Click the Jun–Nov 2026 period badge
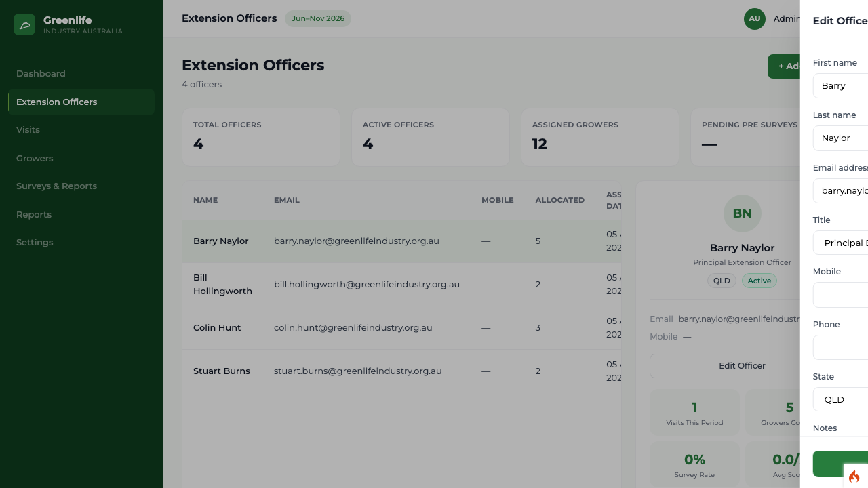The image size is (868, 488). click(x=318, y=18)
